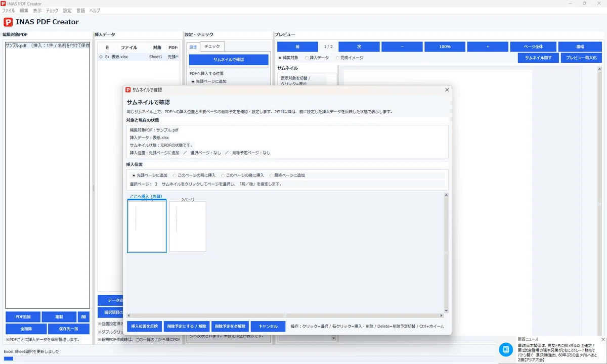Zoom in preview with + button
The height and width of the screenshot is (364, 607).
click(488, 47)
